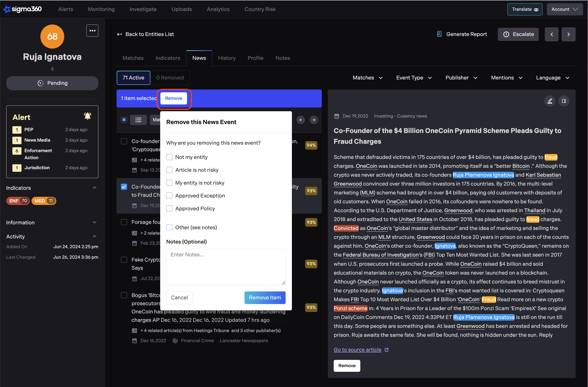This screenshot has height=387, width=588.
Task: Click the orange ENF 70 indicator badge
Action: (18, 201)
